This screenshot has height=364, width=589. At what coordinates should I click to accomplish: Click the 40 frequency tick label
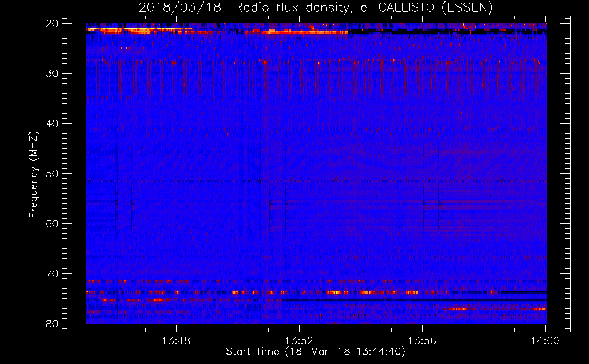(52, 124)
